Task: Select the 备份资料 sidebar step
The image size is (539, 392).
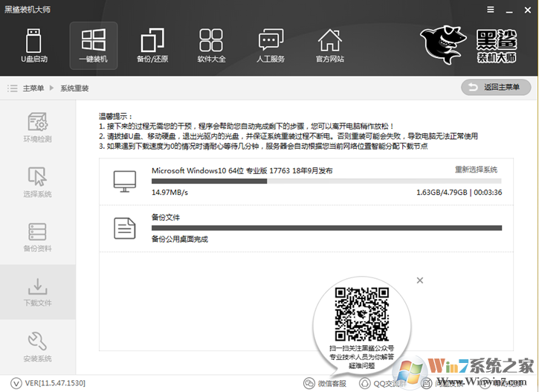Action: tap(37, 237)
